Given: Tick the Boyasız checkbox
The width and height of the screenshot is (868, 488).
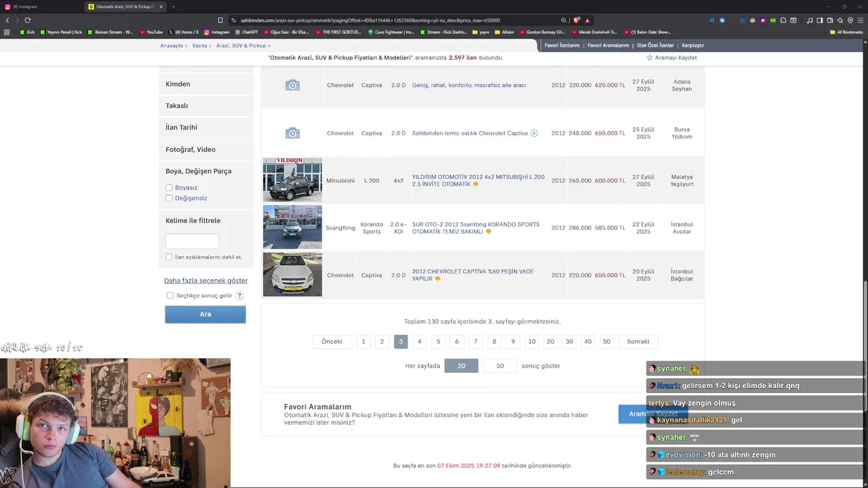Looking at the screenshot, I should click(169, 188).
